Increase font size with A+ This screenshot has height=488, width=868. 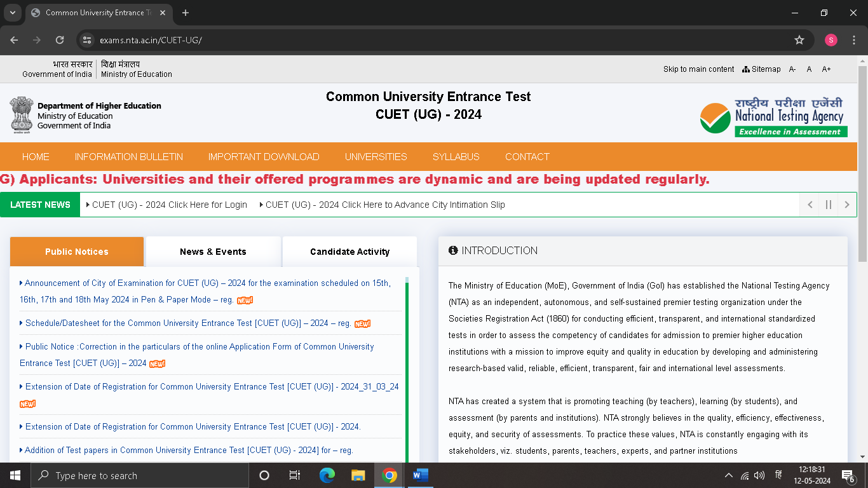tap(826, 69)
